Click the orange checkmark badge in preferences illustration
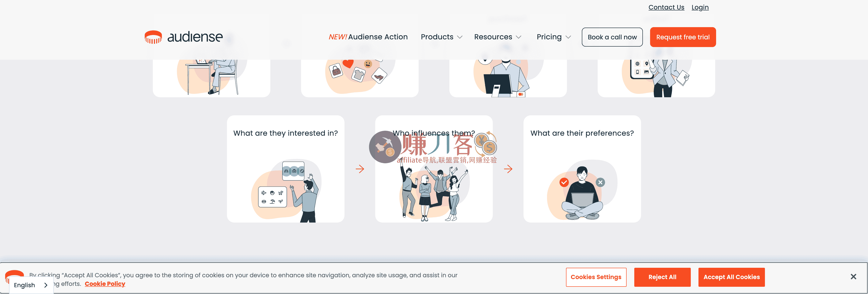The height and width of the screenshot is (294, 868). point(564,183)
